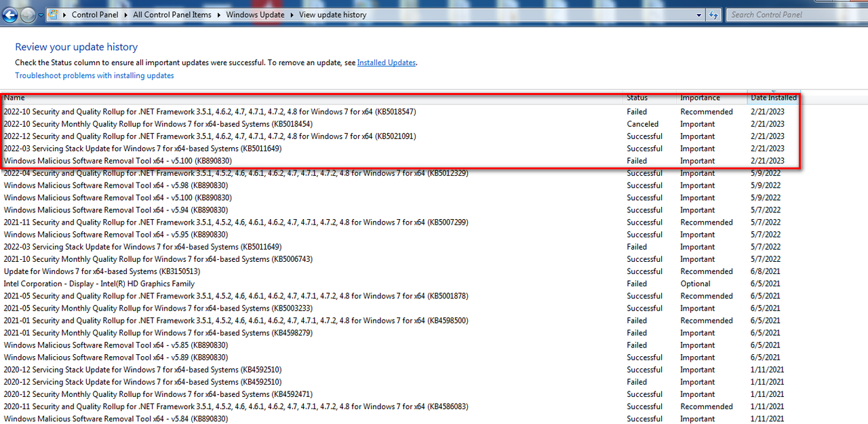The image size is (868, 424).
Task: Go back with the Back arrow button
Action: pos(9,14)
